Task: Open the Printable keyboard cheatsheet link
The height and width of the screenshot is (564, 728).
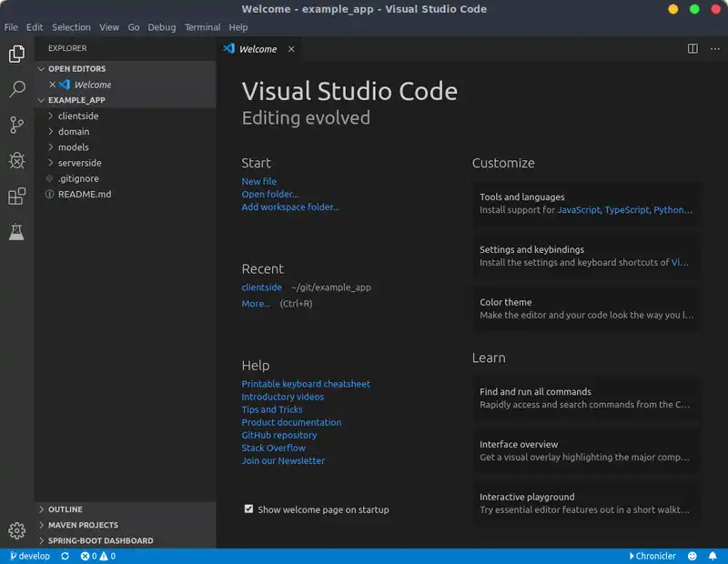Action: 306,384
